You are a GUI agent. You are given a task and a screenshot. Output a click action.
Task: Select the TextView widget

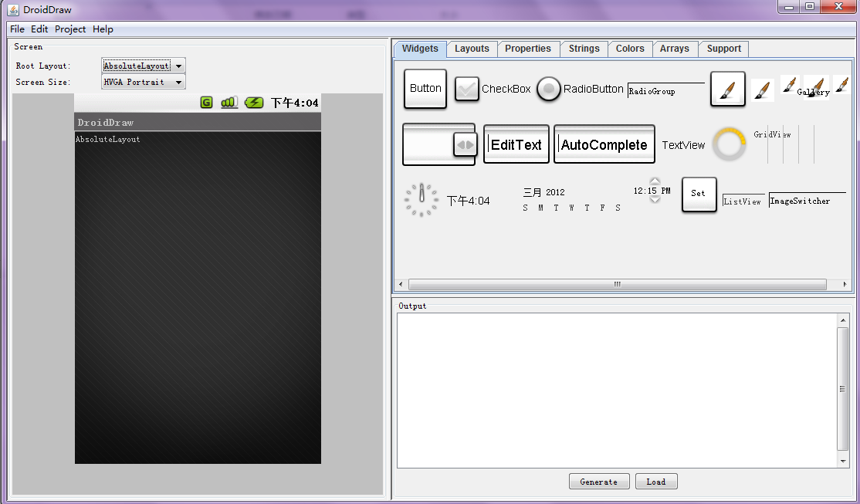[683, 145]
